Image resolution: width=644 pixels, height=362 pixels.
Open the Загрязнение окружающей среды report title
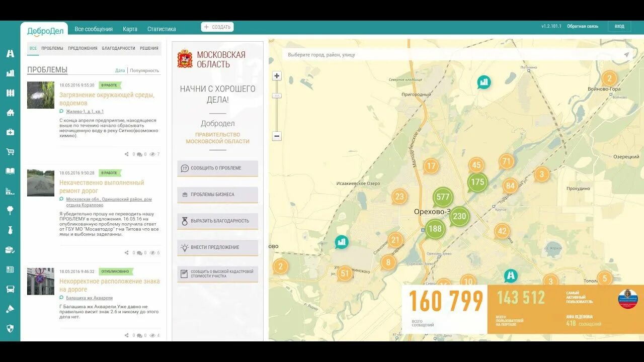click(x=107, y=99)
